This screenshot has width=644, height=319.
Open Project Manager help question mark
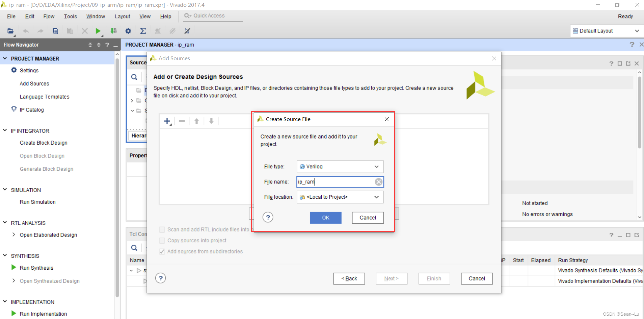[632, 45]
